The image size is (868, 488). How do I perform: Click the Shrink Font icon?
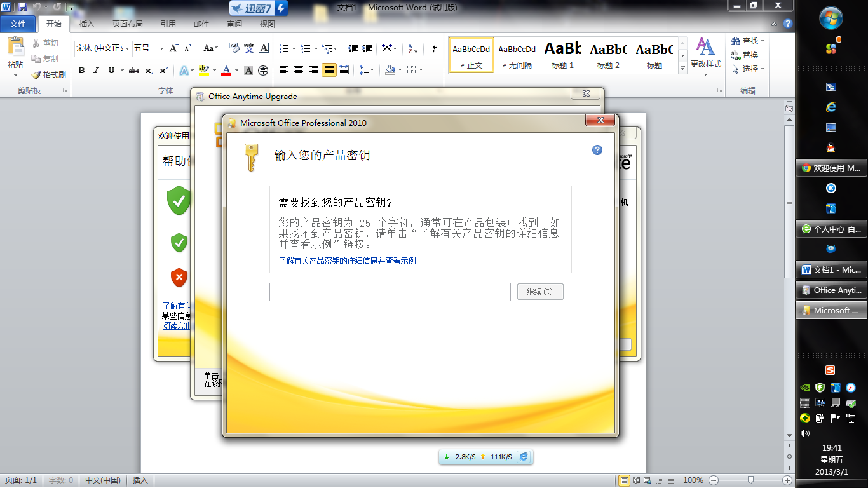tap(187, 48)
